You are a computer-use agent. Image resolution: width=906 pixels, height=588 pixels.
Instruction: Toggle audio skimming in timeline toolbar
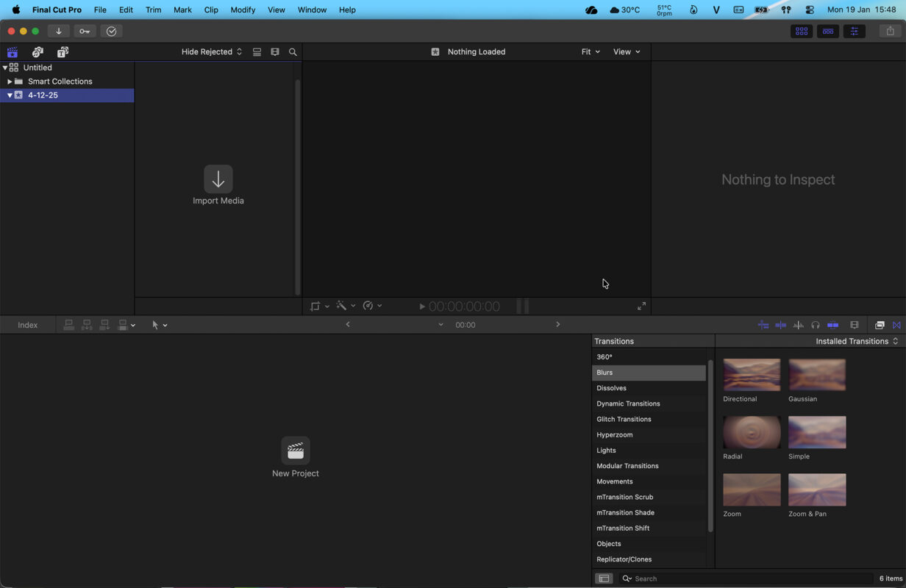pos(798,324)
